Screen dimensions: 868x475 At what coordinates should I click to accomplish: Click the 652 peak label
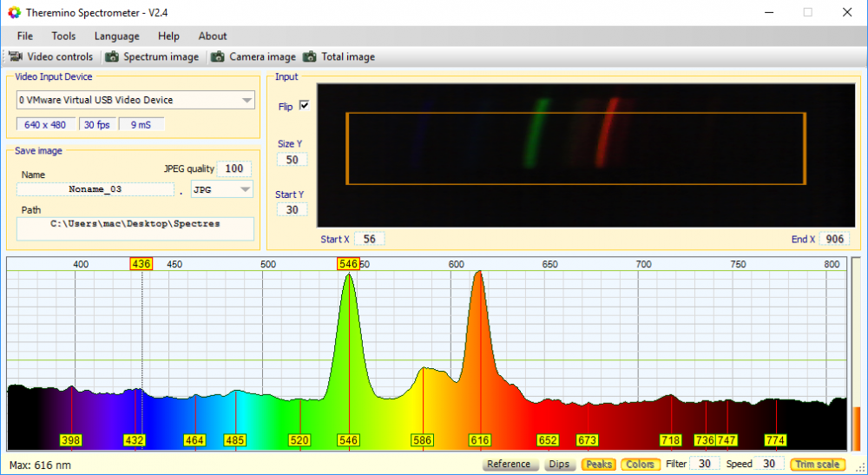(548, 440)
